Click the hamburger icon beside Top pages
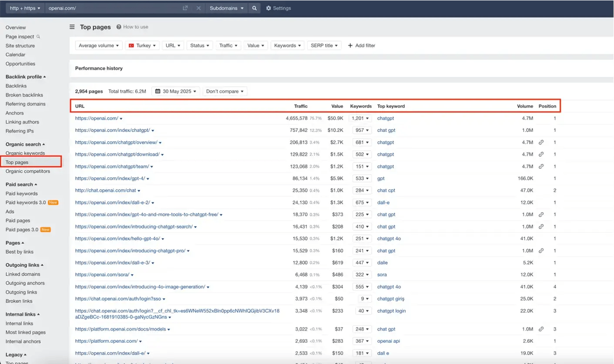The image size is (614, 364). (71, 27)
